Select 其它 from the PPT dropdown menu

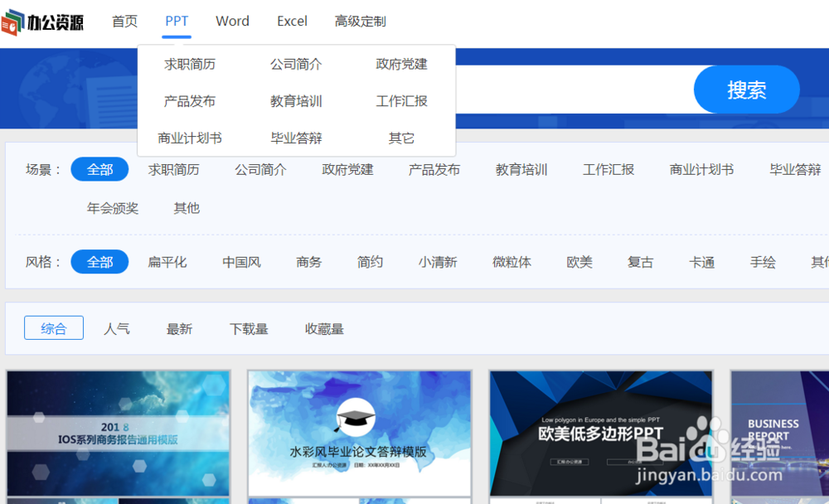[401, 138]
